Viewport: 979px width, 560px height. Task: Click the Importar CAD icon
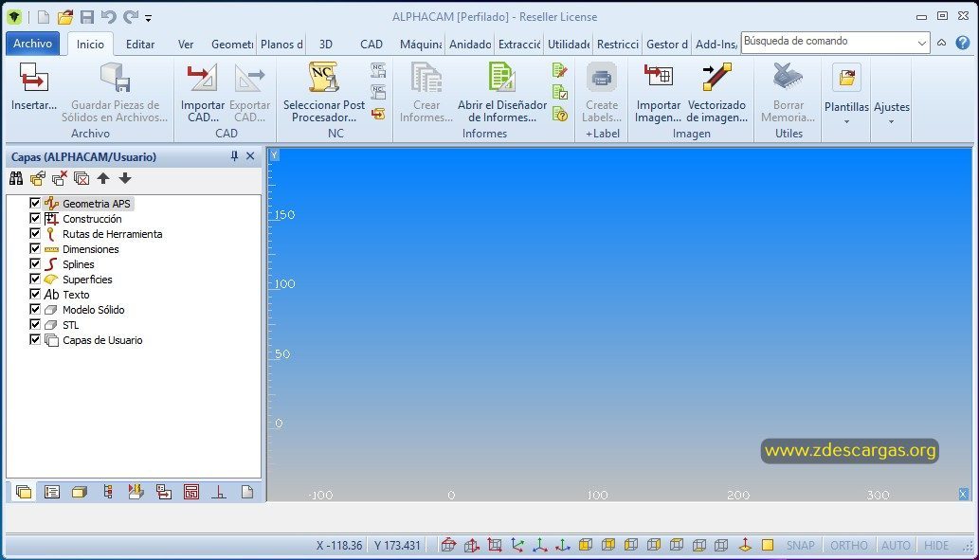pyautogui.click(x=202, y=78)
